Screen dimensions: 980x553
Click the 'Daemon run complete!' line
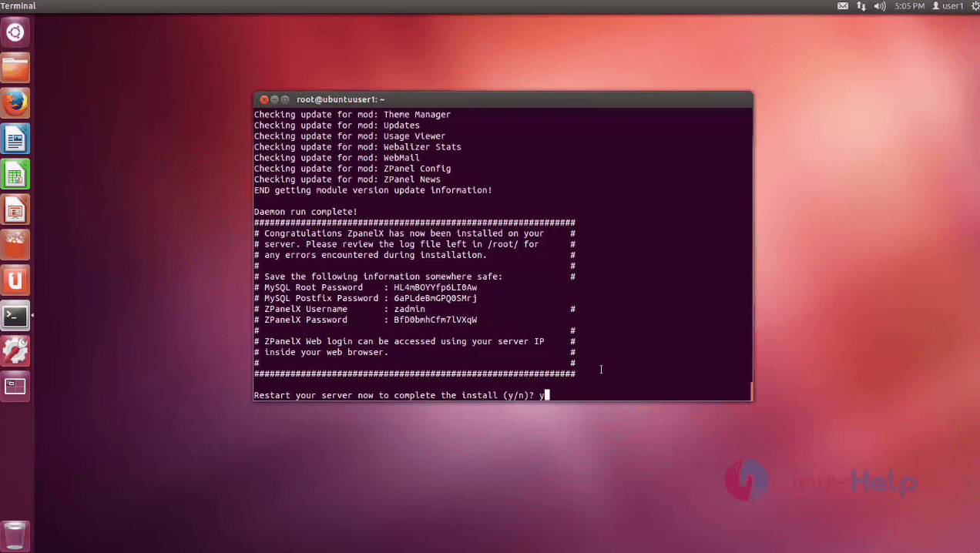click(305, 212)
